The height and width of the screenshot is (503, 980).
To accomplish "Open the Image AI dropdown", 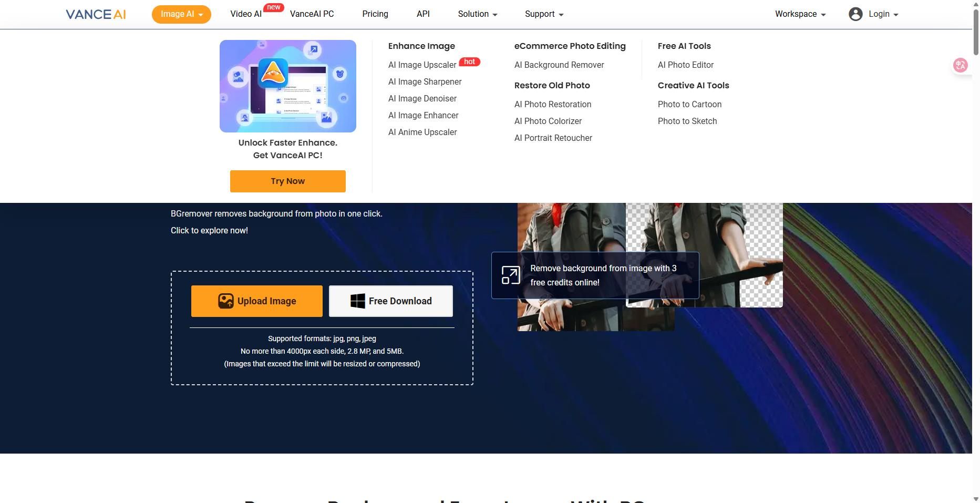I will click(x=181, y=14).
